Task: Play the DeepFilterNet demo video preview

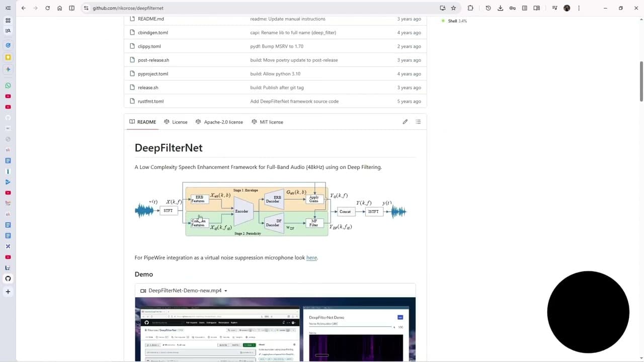Action: point(275,329)
